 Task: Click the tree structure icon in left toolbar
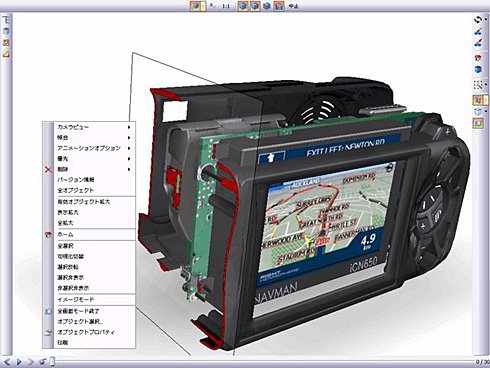point(6,20)
